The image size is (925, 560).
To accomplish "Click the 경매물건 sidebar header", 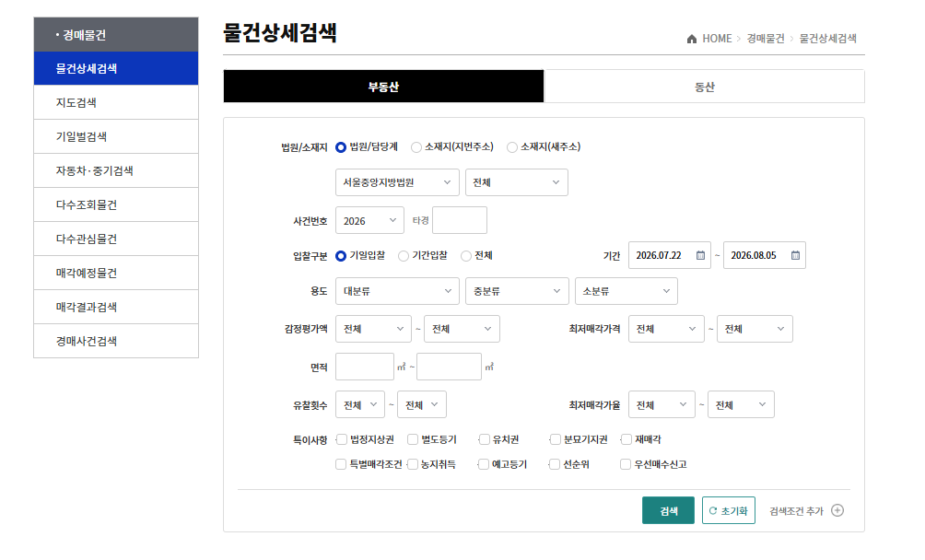I will tap(116, 35).
